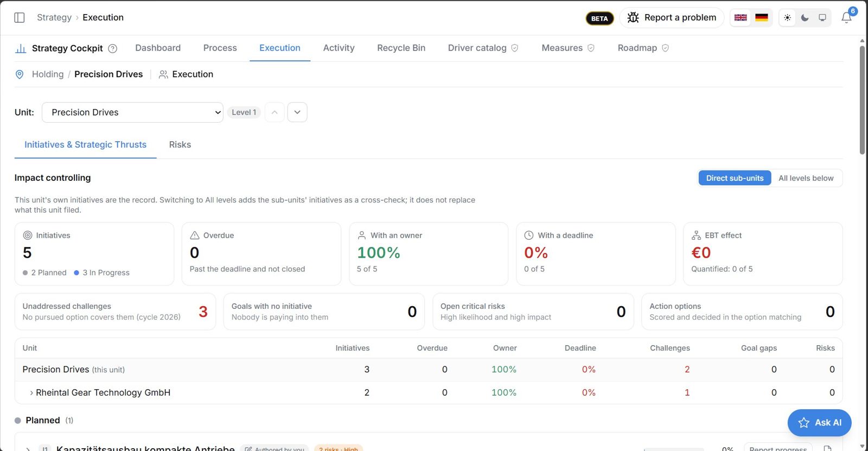Click the BETA badge
This screenshot has width=868, height=451.
(x=599, y=18)
